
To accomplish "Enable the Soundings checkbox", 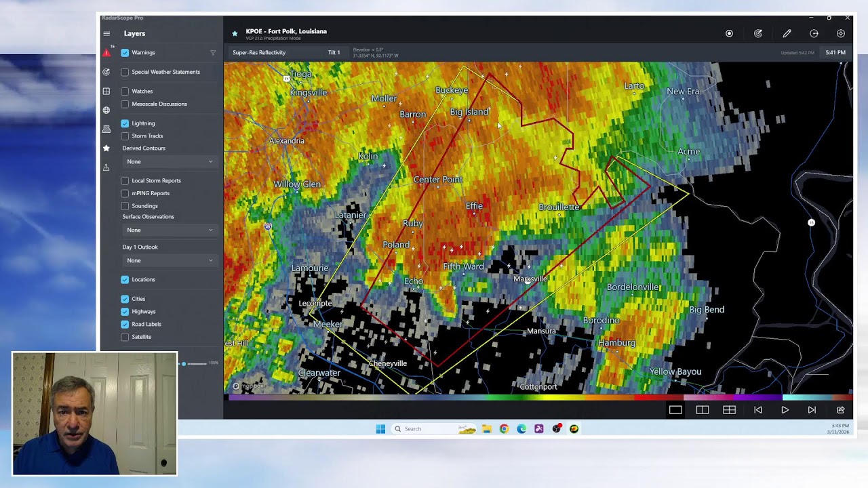I will [x=125, y=205].
